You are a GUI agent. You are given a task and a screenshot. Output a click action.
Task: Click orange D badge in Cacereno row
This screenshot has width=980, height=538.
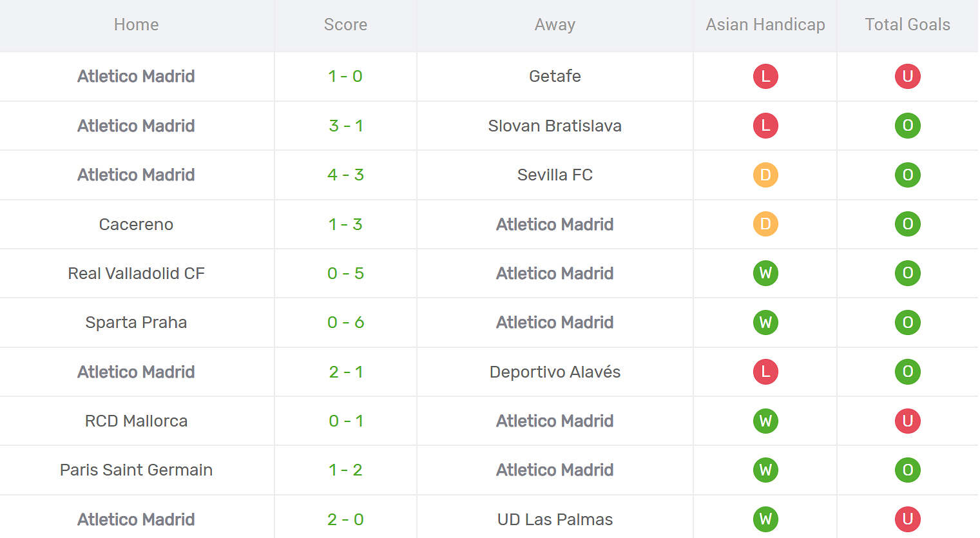point(765,224)
